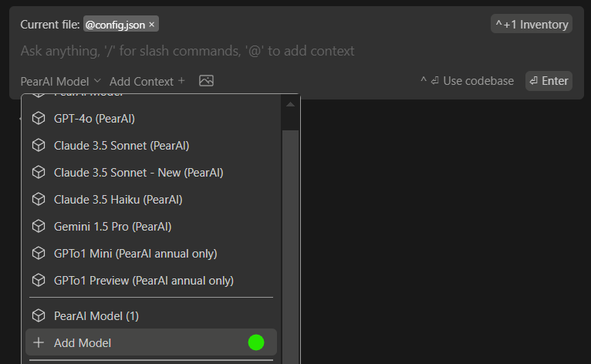Click the cube icon beside GPT-4o (PearAI)

pyautogui.click(x=39, y=118)
